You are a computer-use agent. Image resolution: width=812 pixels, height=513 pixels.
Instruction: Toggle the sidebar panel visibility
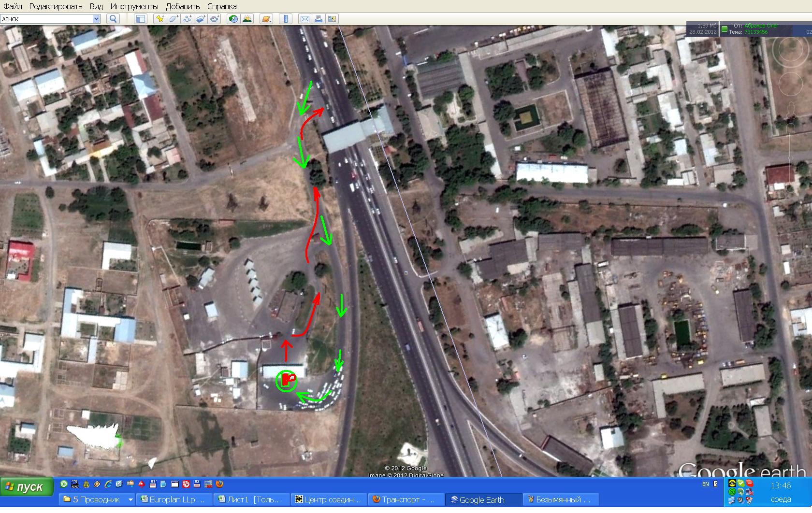(140, 19)
